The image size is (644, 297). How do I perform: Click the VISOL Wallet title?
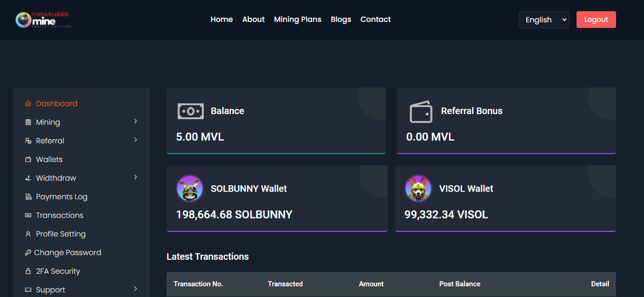(x=466, y=189)
